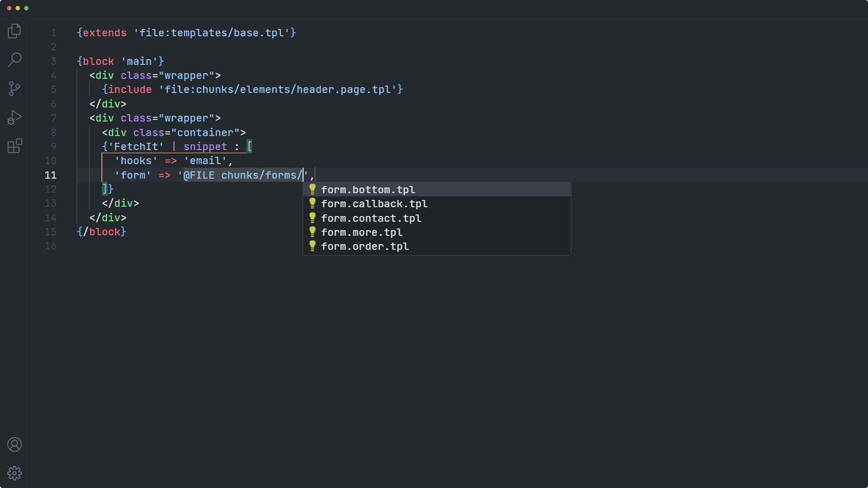The width and height of the screenshot is (868, 488).
Task: Open the Extensions icon
Action: (x=14, y=146)
